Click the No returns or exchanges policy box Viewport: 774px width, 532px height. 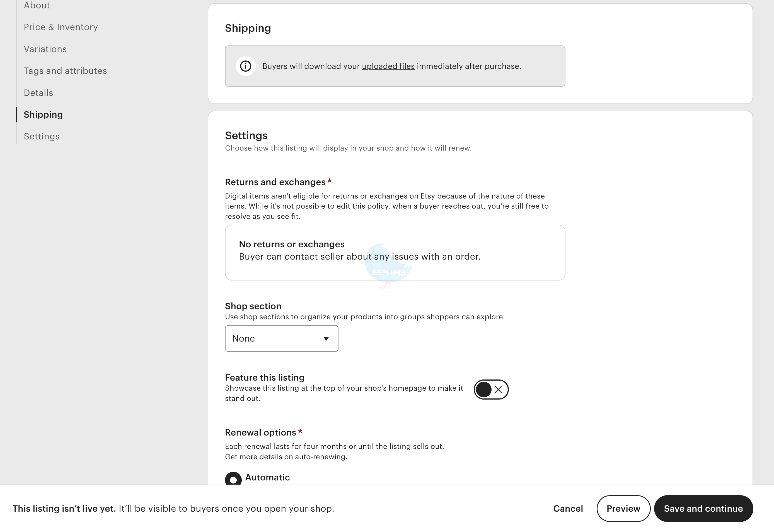point(395,252)
